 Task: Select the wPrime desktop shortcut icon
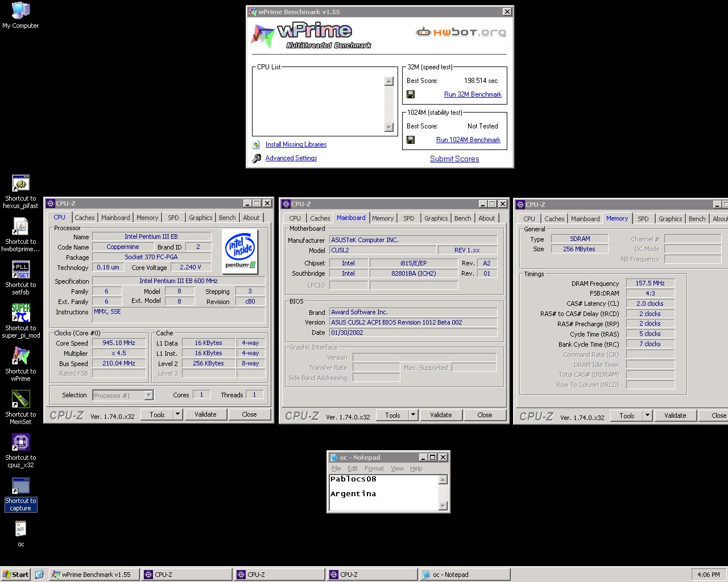point(20,357)
